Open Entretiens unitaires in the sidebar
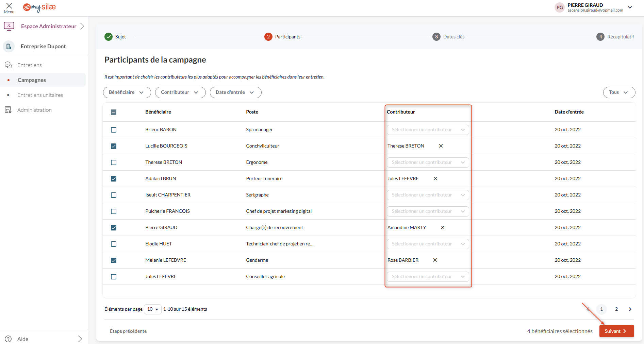The width and height of the screenshot is (644, 344). coord(40,95)
